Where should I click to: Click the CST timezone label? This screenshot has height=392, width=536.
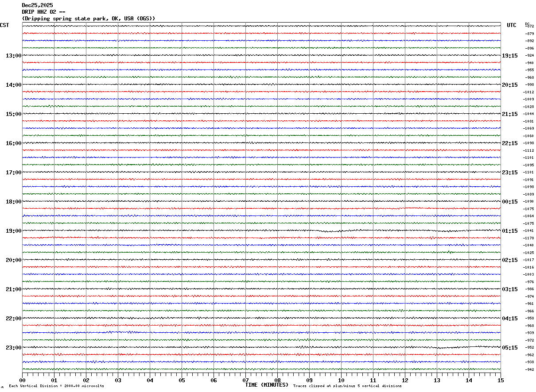[4, 25]
